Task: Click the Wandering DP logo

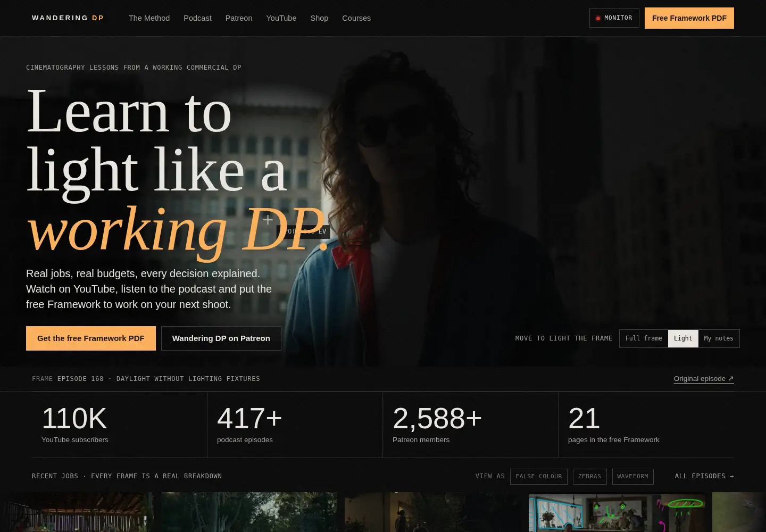Action: click(x=68, y=18)
